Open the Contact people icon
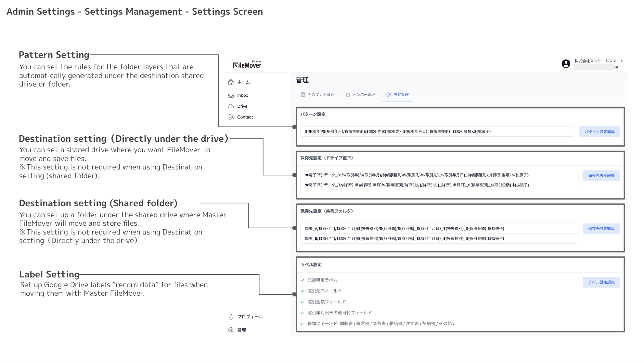The image size is (644, 363). [231, 117]
